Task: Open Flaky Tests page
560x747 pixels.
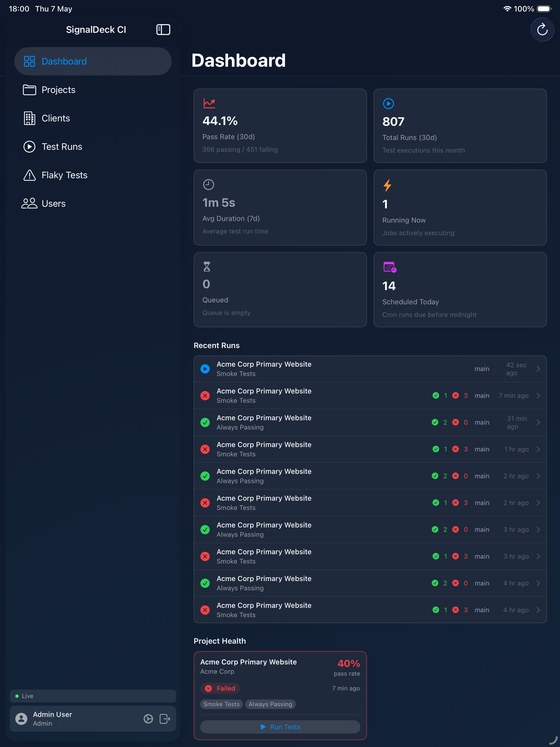Action: [x=93, y=175]
